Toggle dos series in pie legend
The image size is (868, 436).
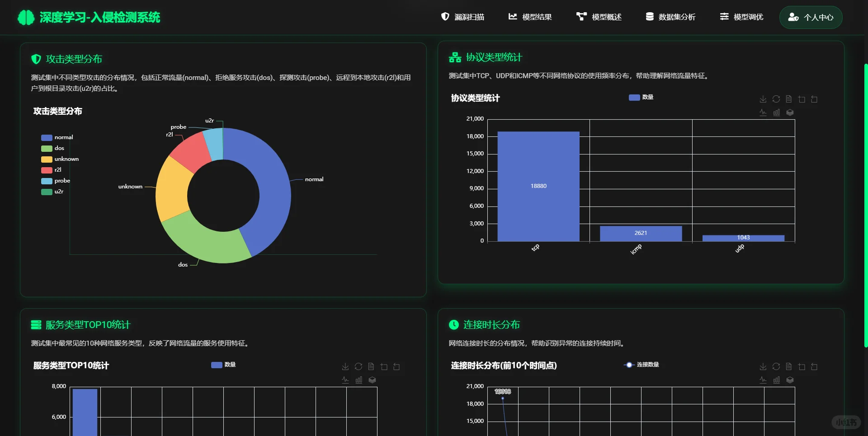53,148
